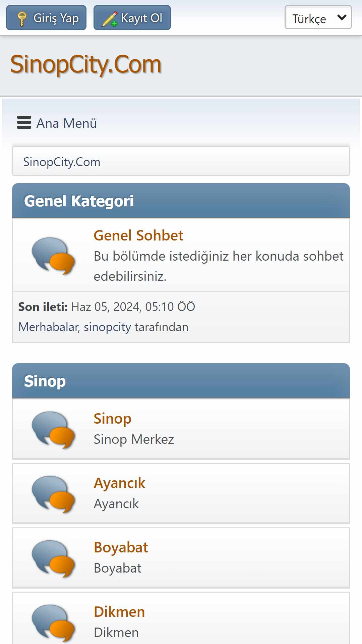Open the sinopcity user profile link
This screenshot has width=362, height=644.
point(107,327)
